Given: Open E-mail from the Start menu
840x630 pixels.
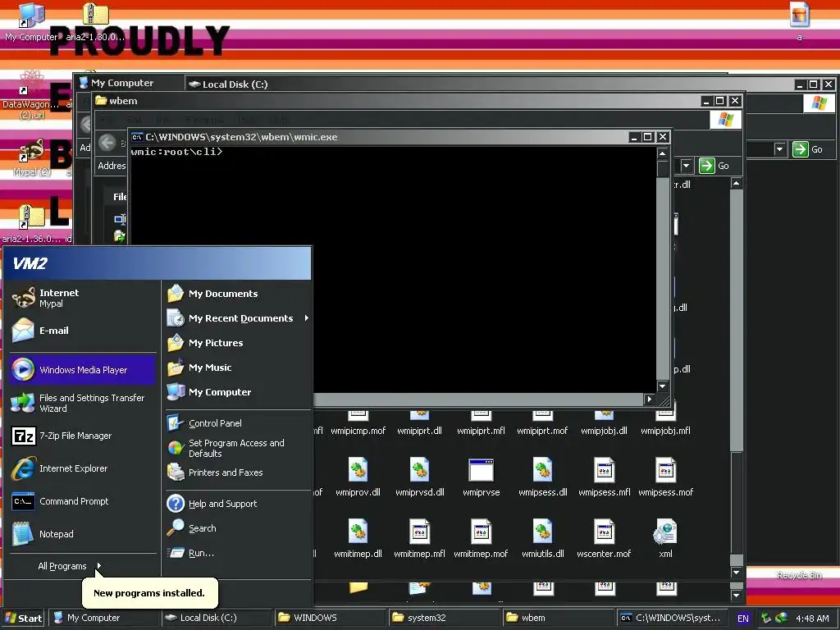Looking at the screenshot, I should point(82,331).
